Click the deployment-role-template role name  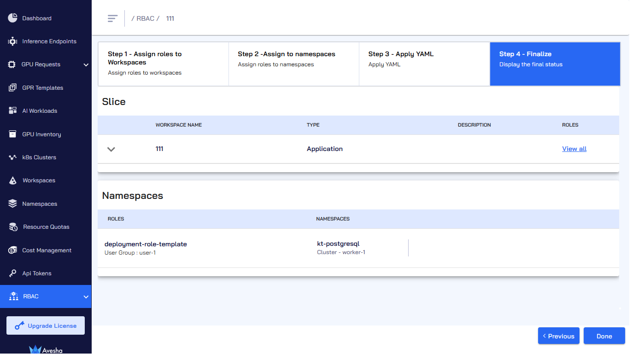pos(146,244)
